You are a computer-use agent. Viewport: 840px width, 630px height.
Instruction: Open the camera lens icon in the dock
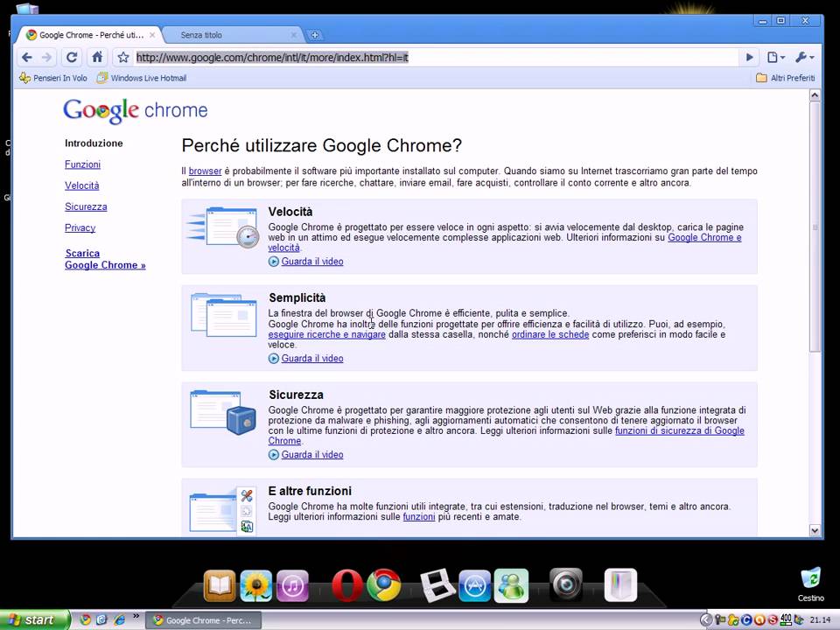(566, 584)
